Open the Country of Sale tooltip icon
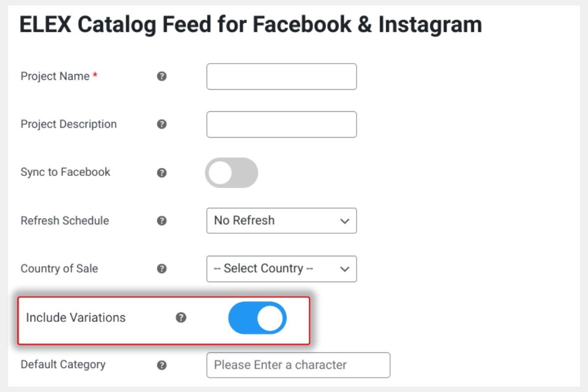 click(x=162, y=269)
